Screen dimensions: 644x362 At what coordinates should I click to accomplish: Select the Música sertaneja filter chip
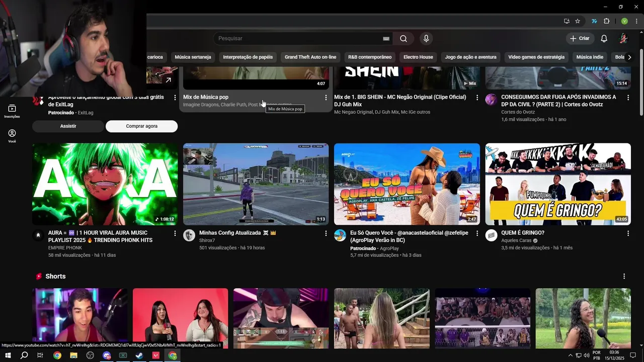pos(193,57)
